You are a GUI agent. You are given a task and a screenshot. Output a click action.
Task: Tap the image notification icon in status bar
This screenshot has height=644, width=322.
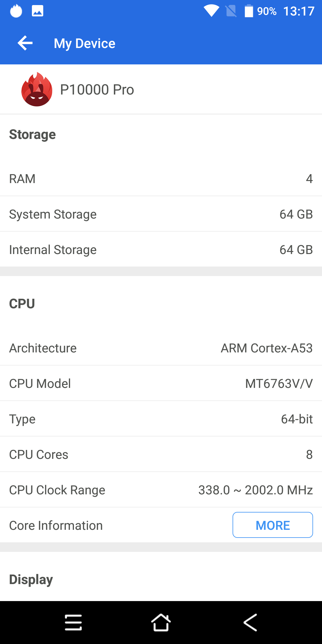point(38,11)
